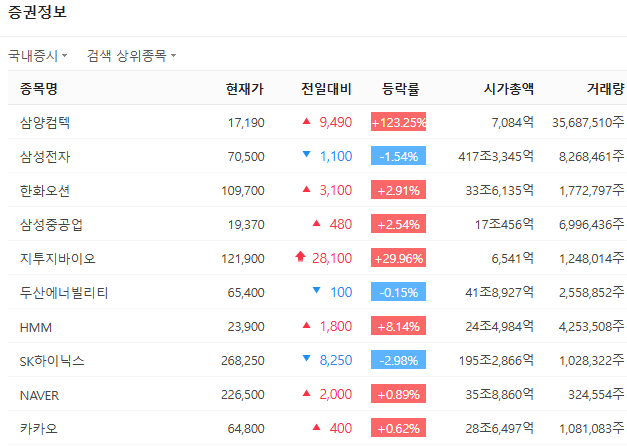Click the 41조8,927억 market cap

(x=499, y=292)
